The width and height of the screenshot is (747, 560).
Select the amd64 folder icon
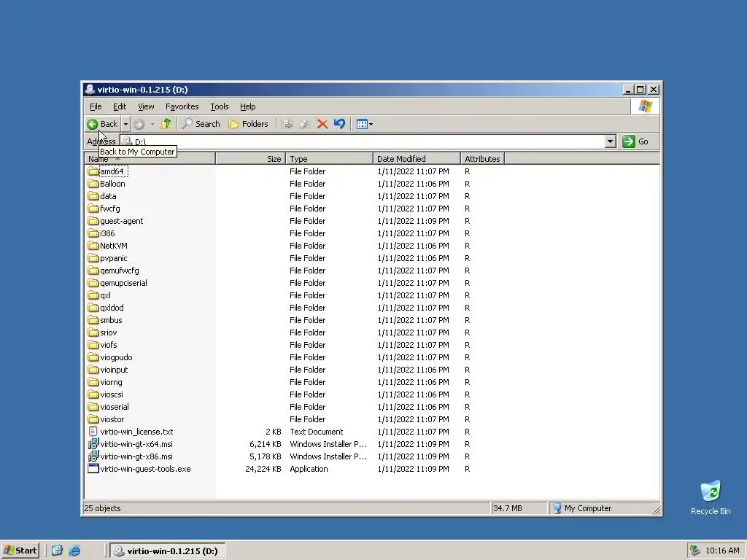pyautogui.click(x=93, y=171)
